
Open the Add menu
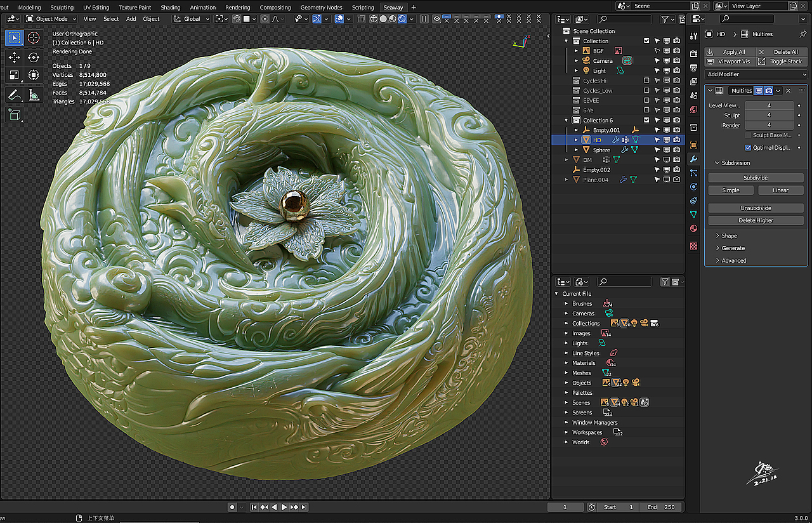(131, 19)
